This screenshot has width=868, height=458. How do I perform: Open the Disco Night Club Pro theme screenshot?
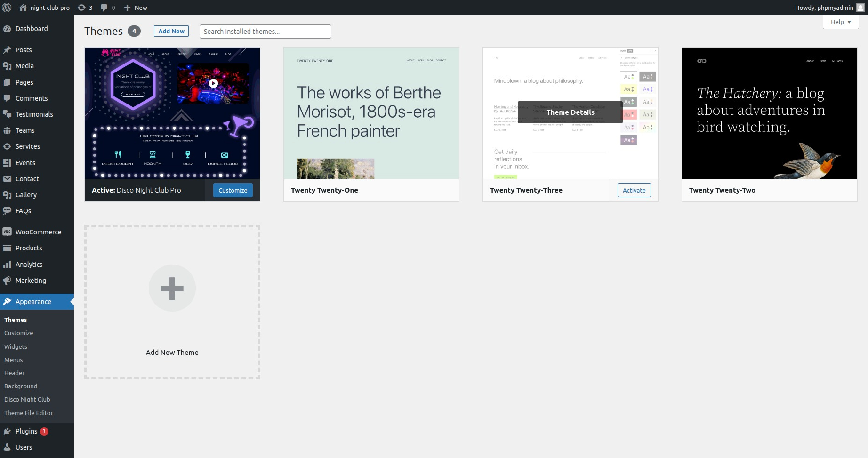click(x=172, y=113)
